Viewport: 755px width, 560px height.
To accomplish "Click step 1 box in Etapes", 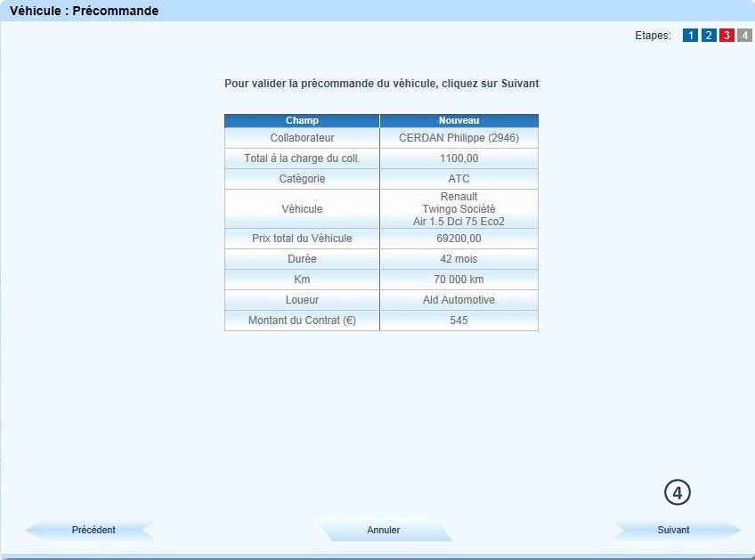I will pos(690,36).
